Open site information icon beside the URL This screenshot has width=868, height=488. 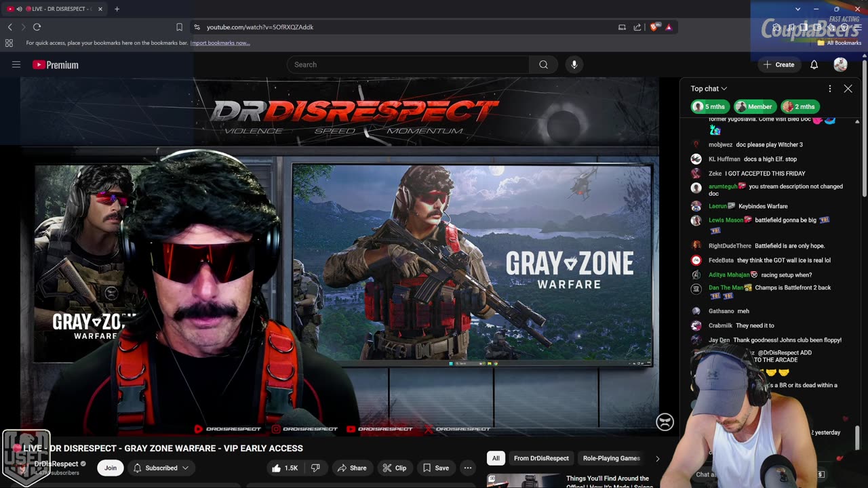pyautogui.click(x=197, y=27)
